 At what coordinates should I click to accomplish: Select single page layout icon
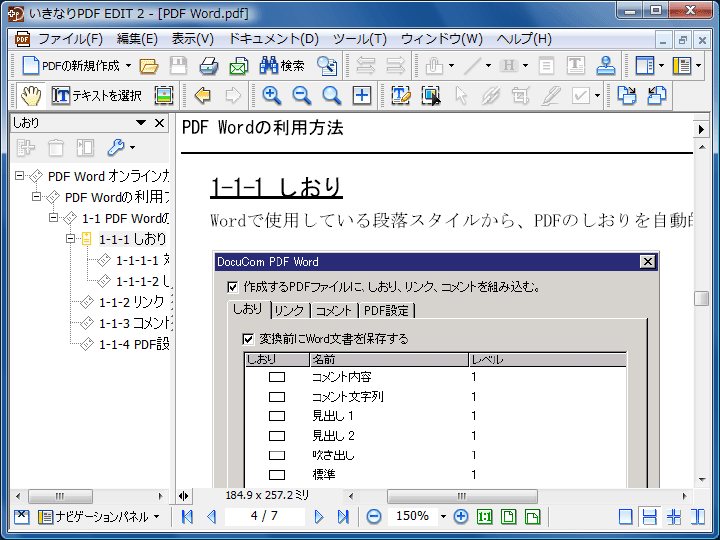625,517
